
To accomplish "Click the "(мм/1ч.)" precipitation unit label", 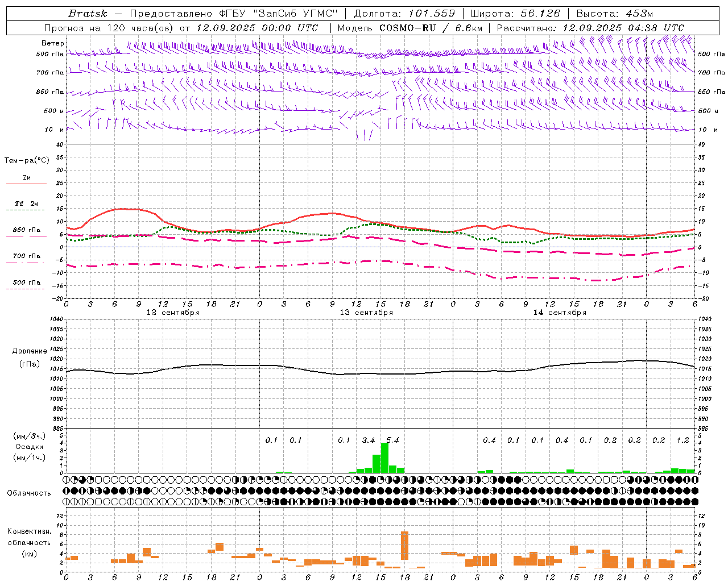I will [30, 458].
